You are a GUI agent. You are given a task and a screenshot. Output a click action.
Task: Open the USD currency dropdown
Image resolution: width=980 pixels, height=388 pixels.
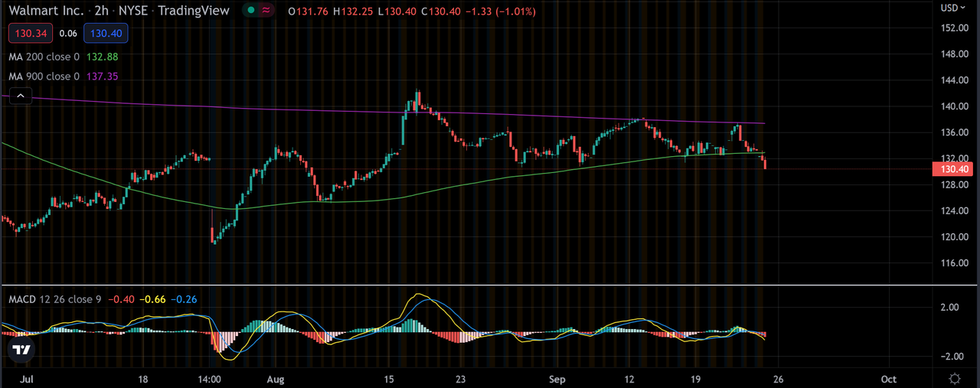click(953, 8)
